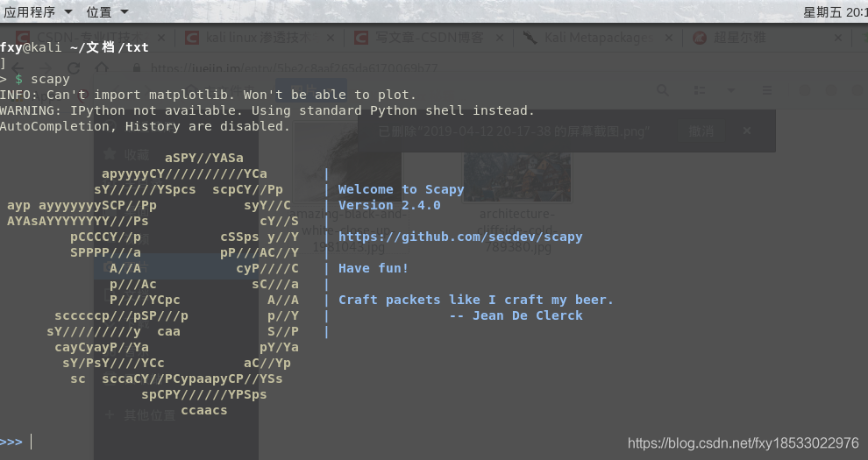Select the architecture-cliffside-cold image thumbnail

coord(517,177)
